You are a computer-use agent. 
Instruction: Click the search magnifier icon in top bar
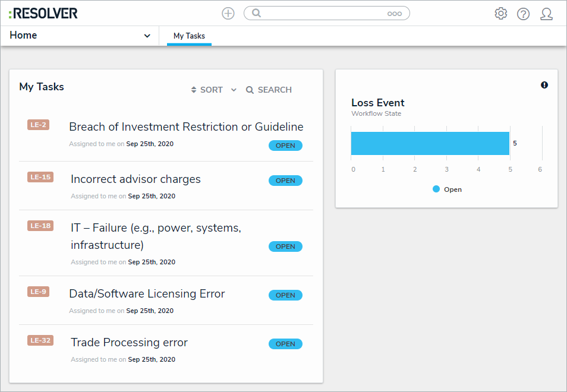coord(256,13)
